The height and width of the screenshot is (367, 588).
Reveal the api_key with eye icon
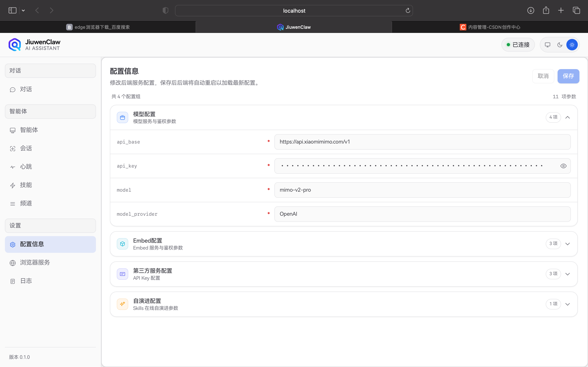563,166
